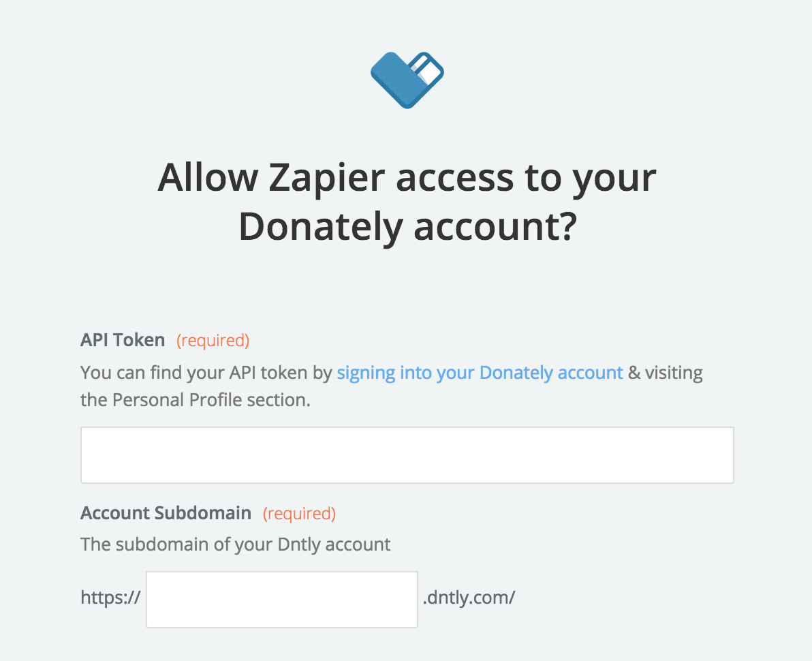Click the Allow Zapier access heading
This screenshot has width=812, height=661.
[407, 202]
